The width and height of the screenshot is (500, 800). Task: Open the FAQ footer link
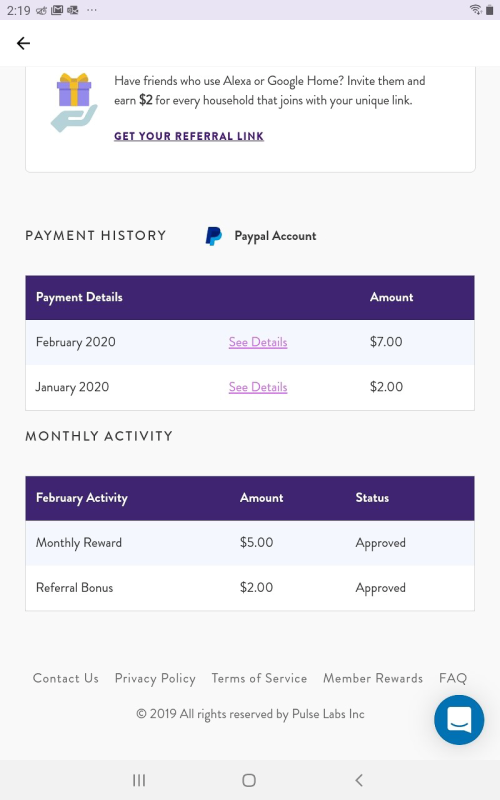coord(453,678)
